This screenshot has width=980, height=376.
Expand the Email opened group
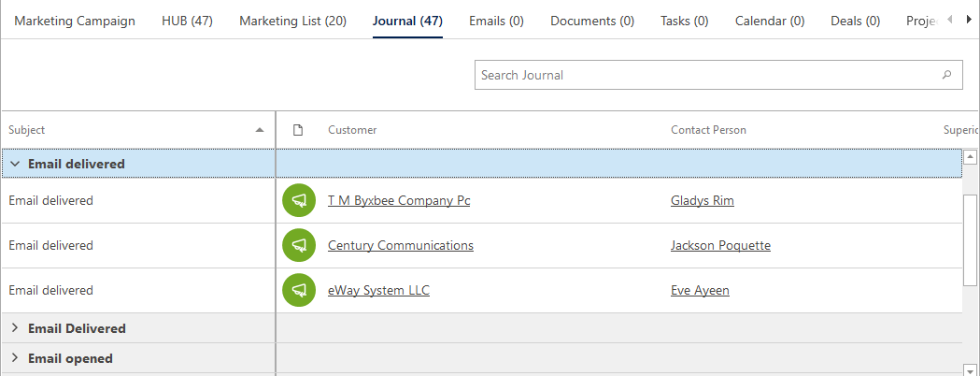tap(15, 358)
